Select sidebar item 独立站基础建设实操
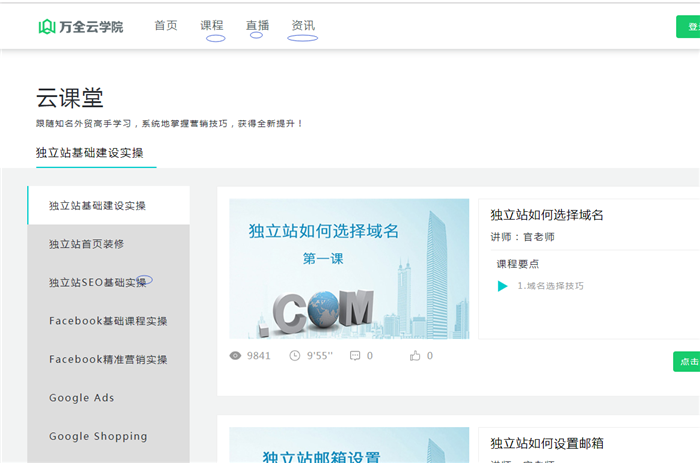The image size is (700, 463). pyautogui.click(x=108, y=205)
